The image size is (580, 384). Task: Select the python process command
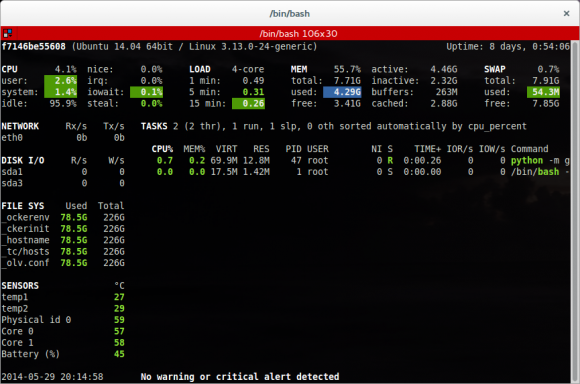pos(540,161)
